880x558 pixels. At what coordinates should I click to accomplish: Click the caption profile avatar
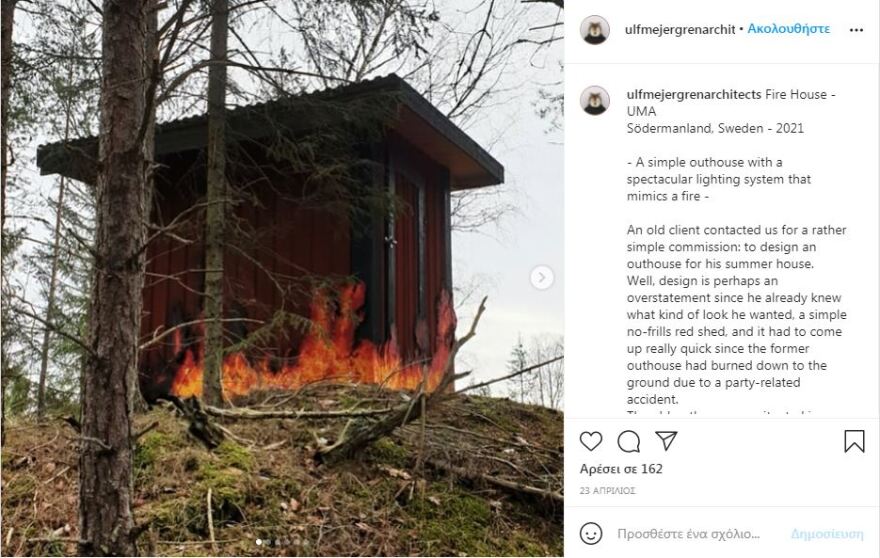595,100
